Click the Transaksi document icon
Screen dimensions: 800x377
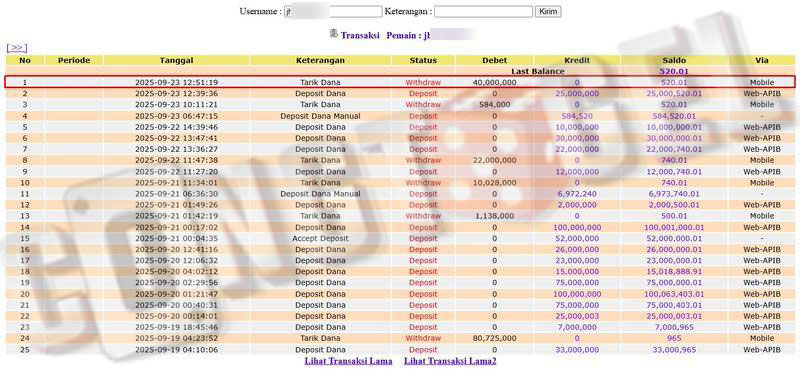coord(334,34)
